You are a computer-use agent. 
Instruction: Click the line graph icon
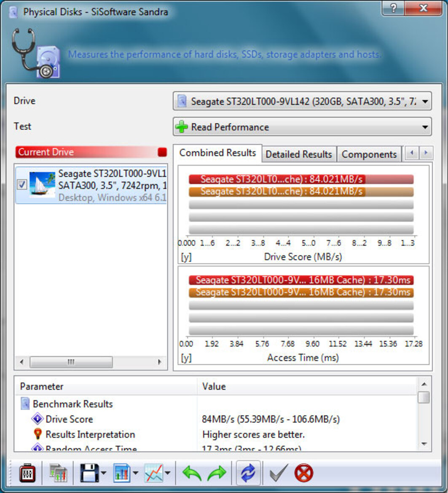(x=154, y=473)
